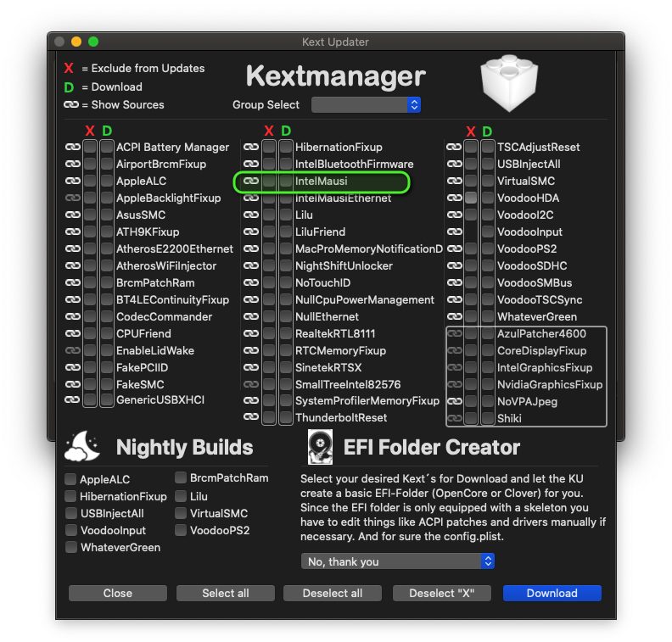Image resolution: width=672 pixels, height=642 pixels.
Task: Exclude USBInjectAll from updates in kext list
Action: (x=471, y=164)
